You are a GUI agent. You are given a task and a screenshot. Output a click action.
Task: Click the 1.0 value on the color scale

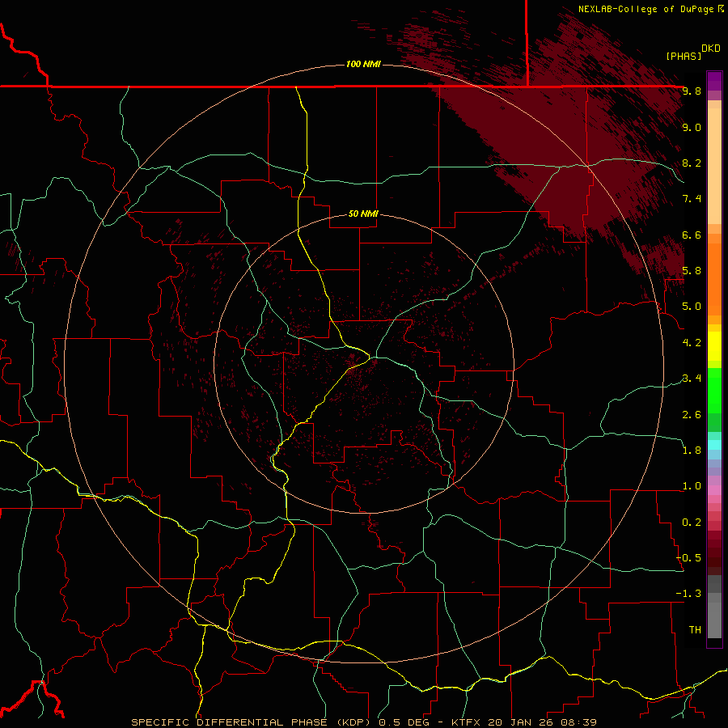[692, 485]
